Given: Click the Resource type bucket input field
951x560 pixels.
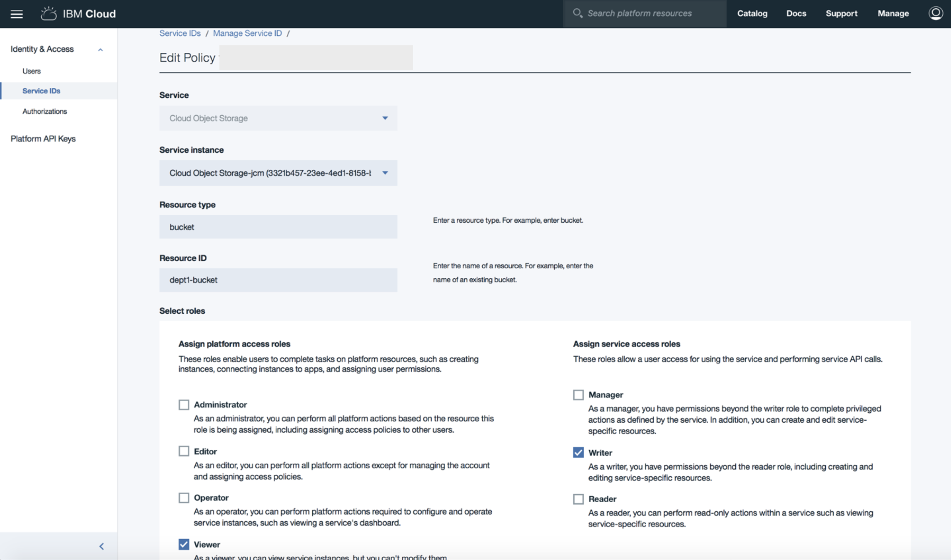Looking at the screenshot, I should (x=278, y=227).
